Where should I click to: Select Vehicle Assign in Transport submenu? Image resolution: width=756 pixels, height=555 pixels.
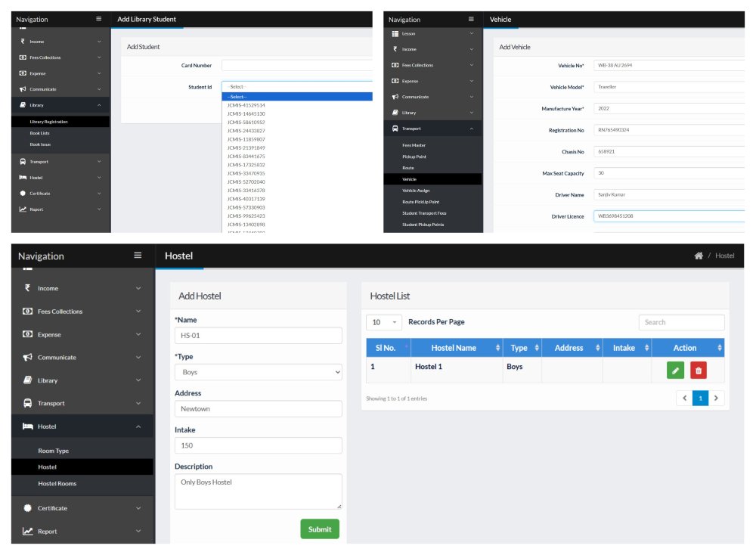(x=416, y=191)
